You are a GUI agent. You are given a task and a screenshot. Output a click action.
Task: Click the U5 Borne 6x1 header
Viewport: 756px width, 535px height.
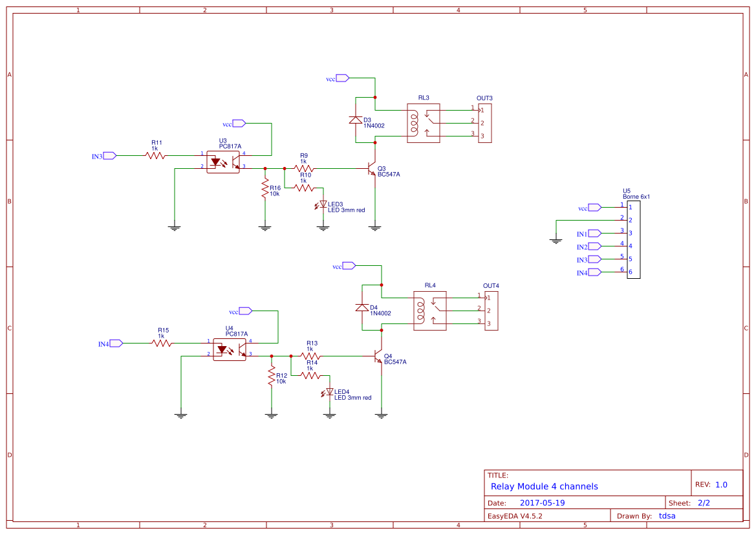(633, 239)
